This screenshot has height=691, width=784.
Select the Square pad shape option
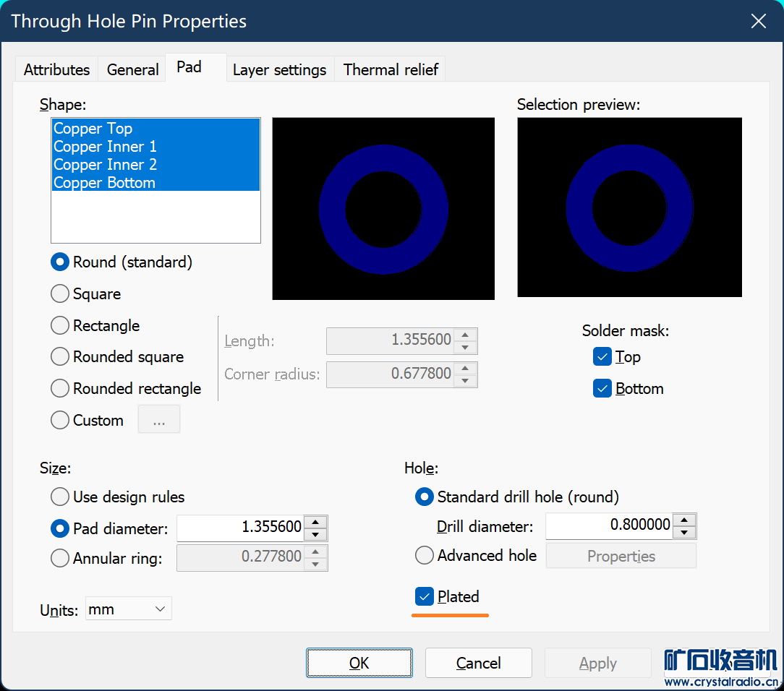[x=60, y=293]
